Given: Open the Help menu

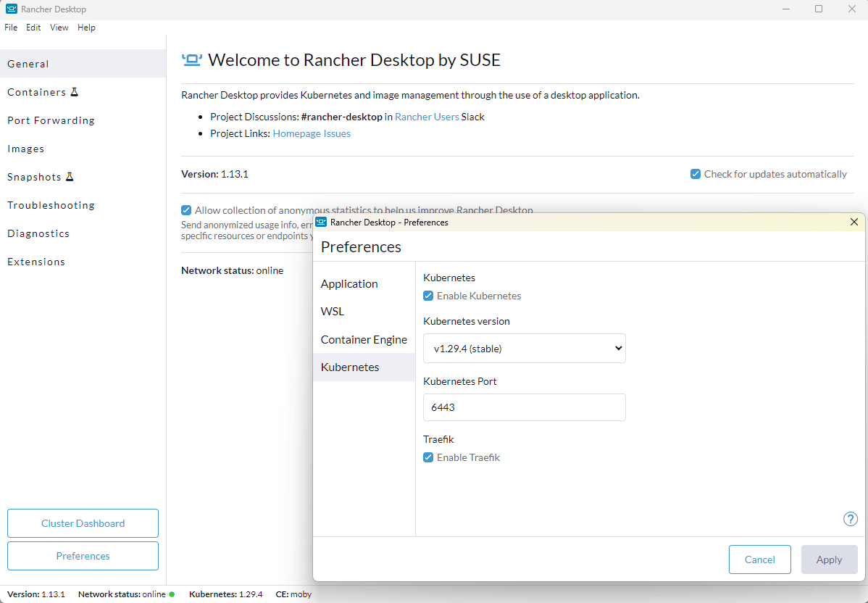Looking at the screenshot, I should [x=86, y=27].
